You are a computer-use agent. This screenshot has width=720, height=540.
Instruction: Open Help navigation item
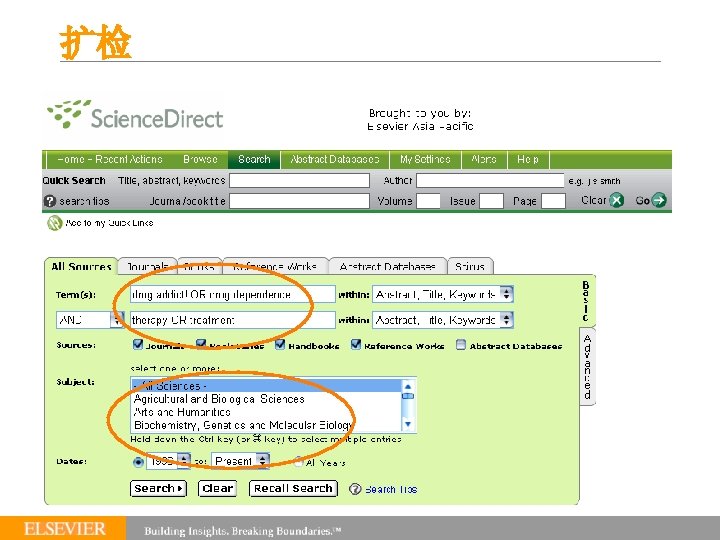528,159
